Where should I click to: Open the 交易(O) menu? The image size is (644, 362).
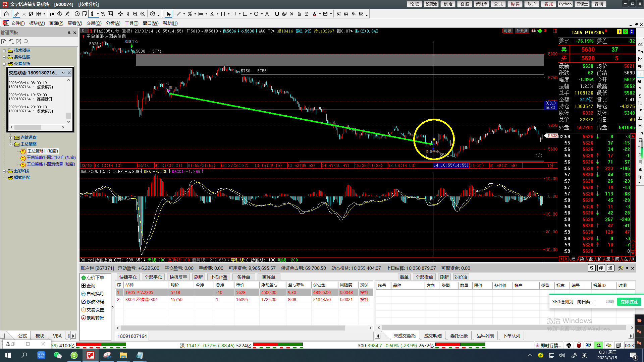(x=94, y=23)
